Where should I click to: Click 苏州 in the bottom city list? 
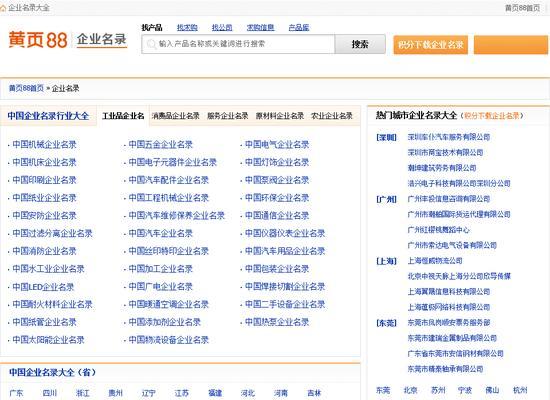tap(438, 390)
